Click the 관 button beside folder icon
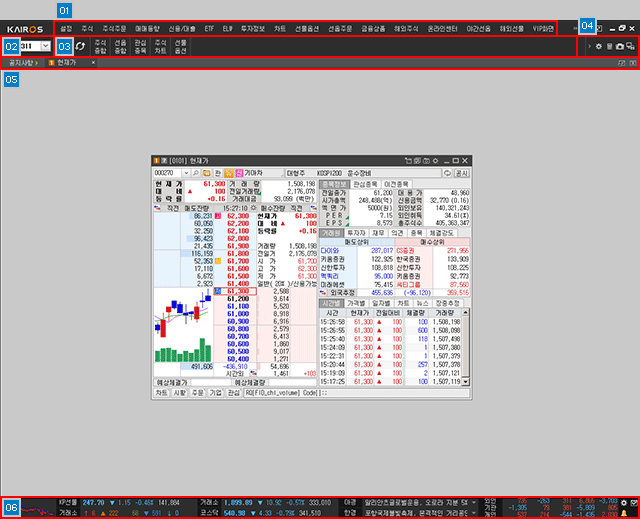This screenshot has width=640, height=519. (x=218, y=173)
